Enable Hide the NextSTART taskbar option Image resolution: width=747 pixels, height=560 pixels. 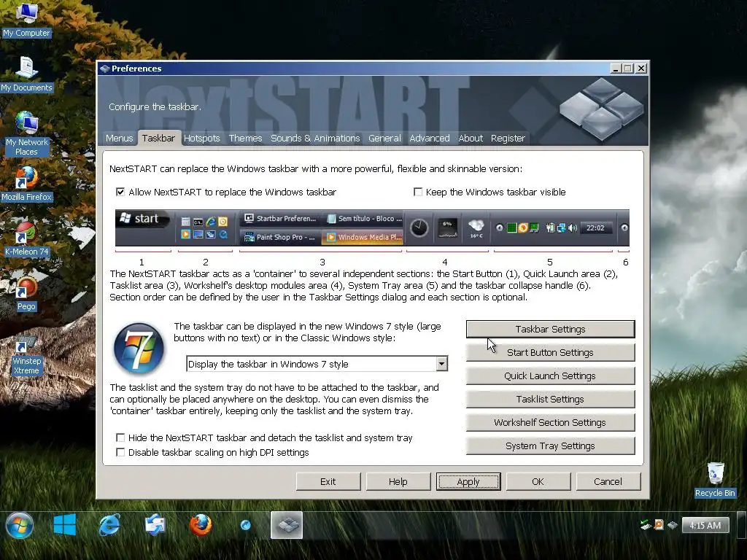(x=120, y=437)
